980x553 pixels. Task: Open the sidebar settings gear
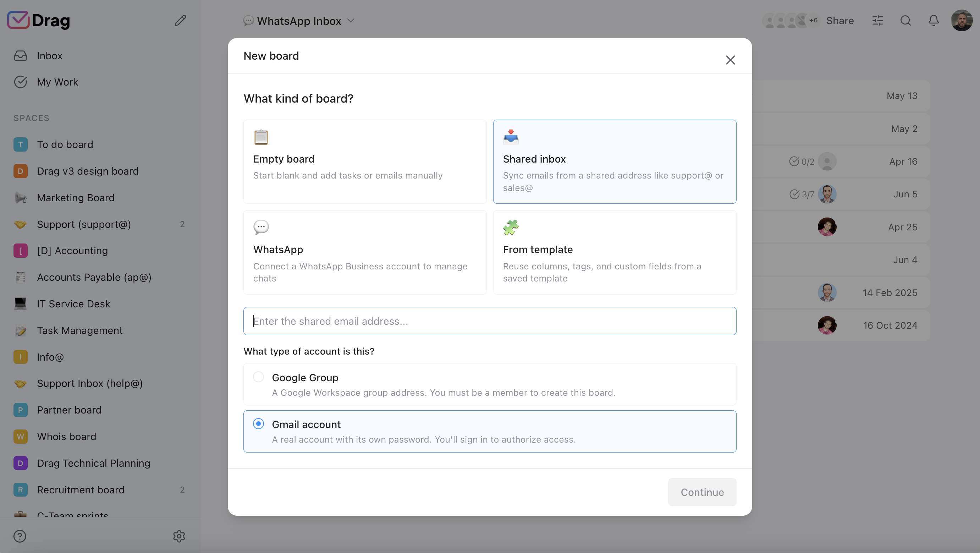coord(179,536)
